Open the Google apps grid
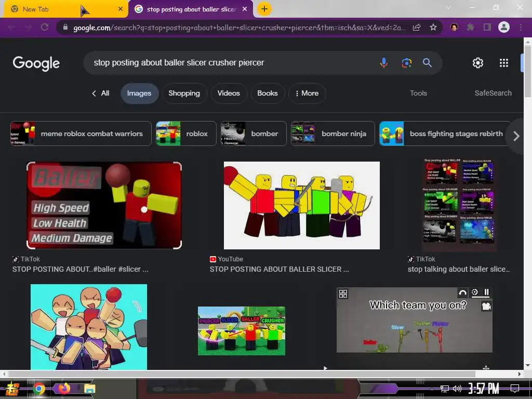Image resolution: width=532 pixels, height=399 pixels. 504,63
